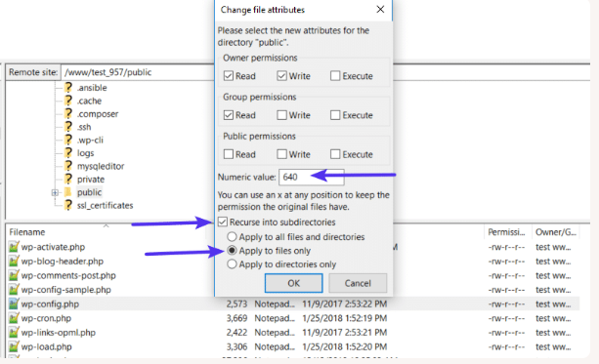
Task: Select the wp-comments-post.php filename
Action: point(68,275)
